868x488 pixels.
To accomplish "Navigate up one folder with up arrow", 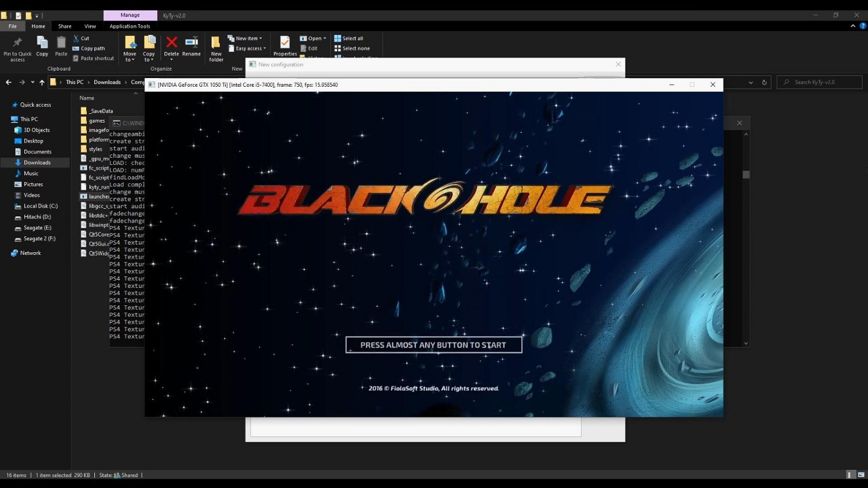I will [42, 83].
